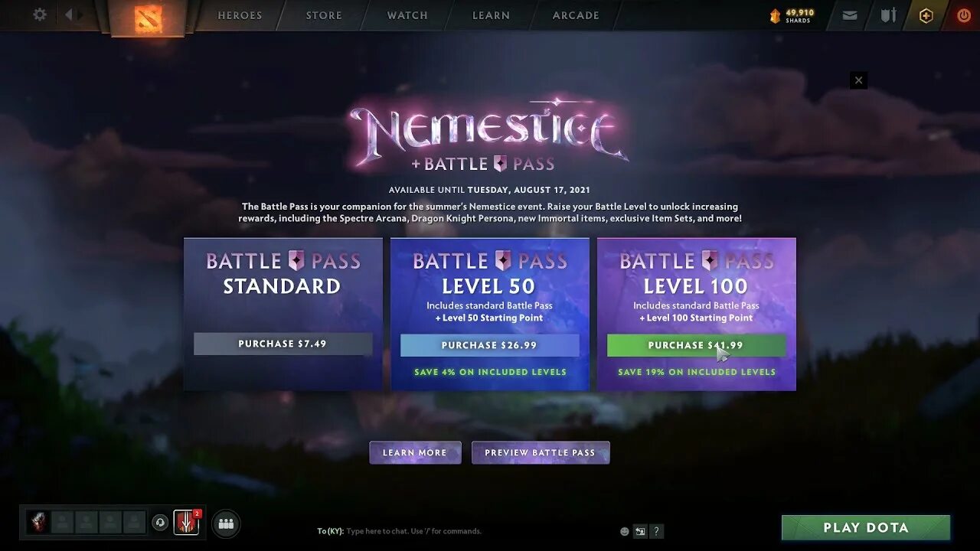
Task: Open chat help question mark
Action: pyautogui.click(x=657, y=531)
